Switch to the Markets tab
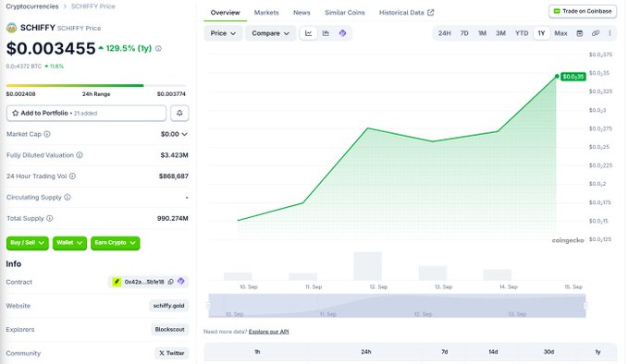The width and height of the screenshot is (628, 364). coord(266,13)
